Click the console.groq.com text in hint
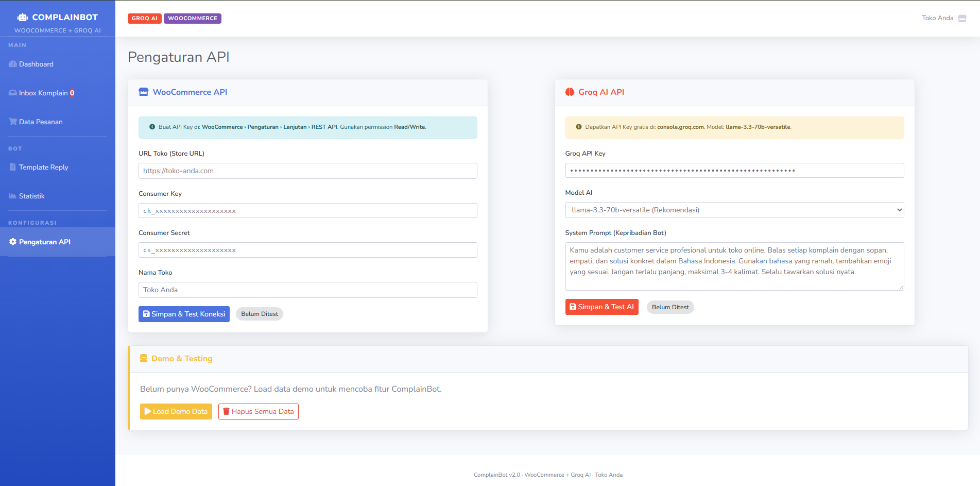Screen dimensions: 980x486 tap(680, 127)
